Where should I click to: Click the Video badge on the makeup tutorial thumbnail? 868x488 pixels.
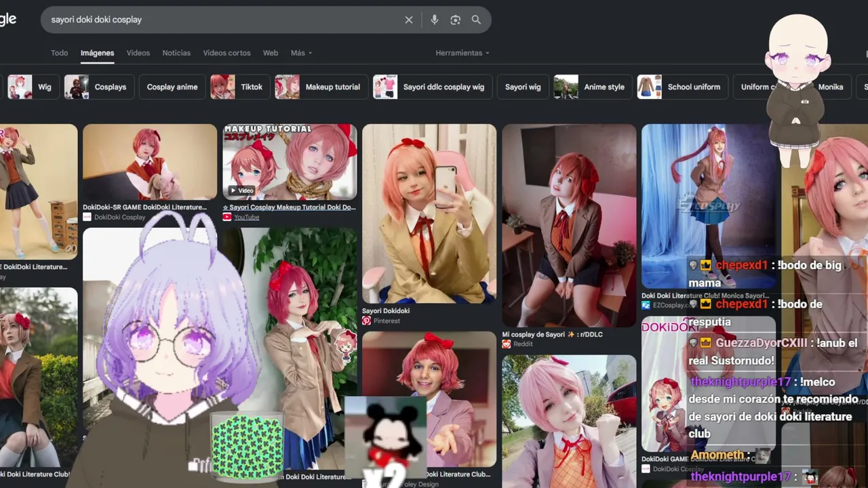[241, 190]
